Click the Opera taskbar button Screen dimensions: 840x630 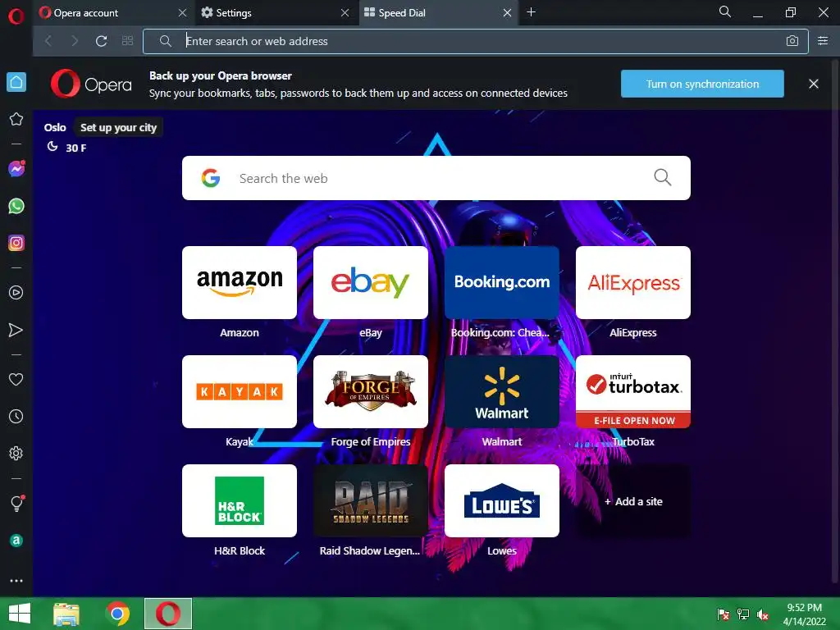pyautogui.click(x=168, y=614)
